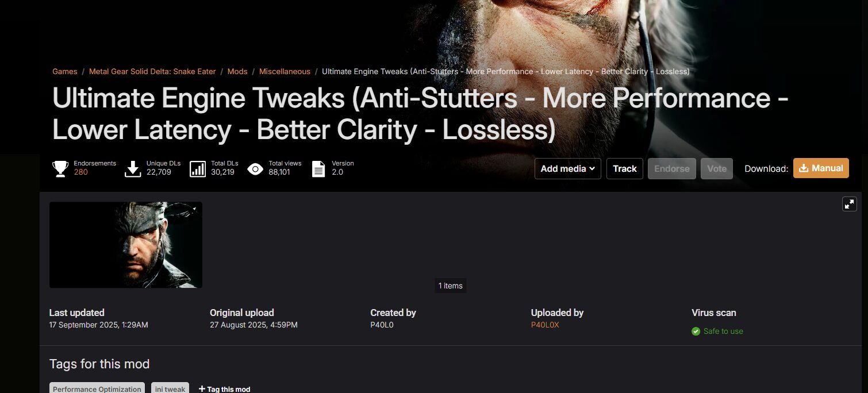Open the Snake mod image thumbnail
The width and height of the screenshot is (868, 393).
click(126, 245)
